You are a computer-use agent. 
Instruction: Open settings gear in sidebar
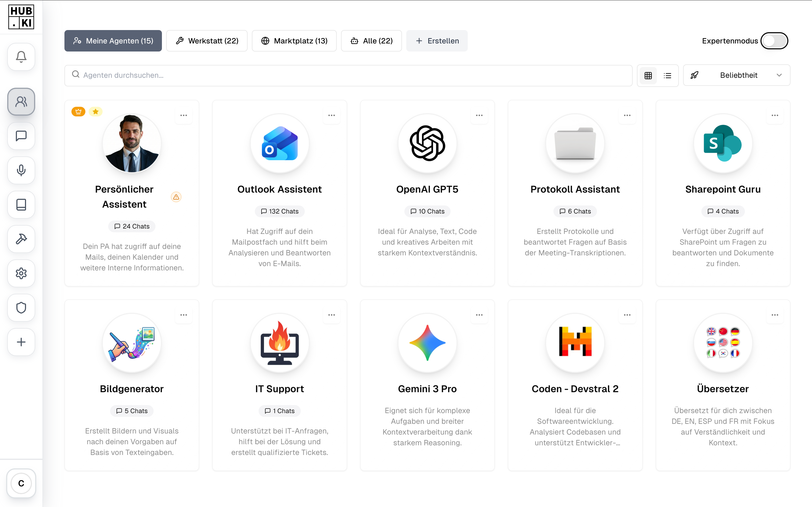pyautogui.click(x=21, y=273)
